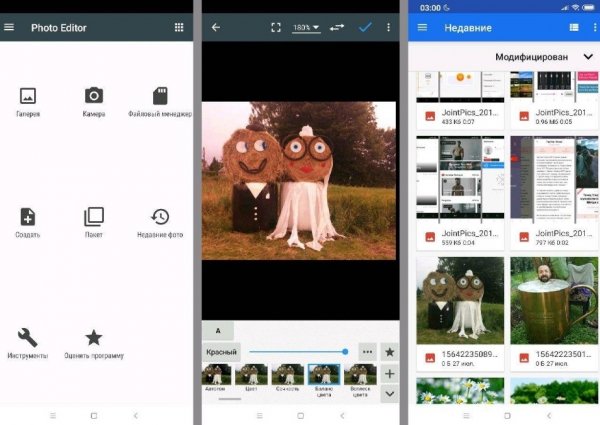The height and width of the screenshot is (425, 600).
Task: Tap home navigation button on Photo Editor screen
Action: click(94, 415)
